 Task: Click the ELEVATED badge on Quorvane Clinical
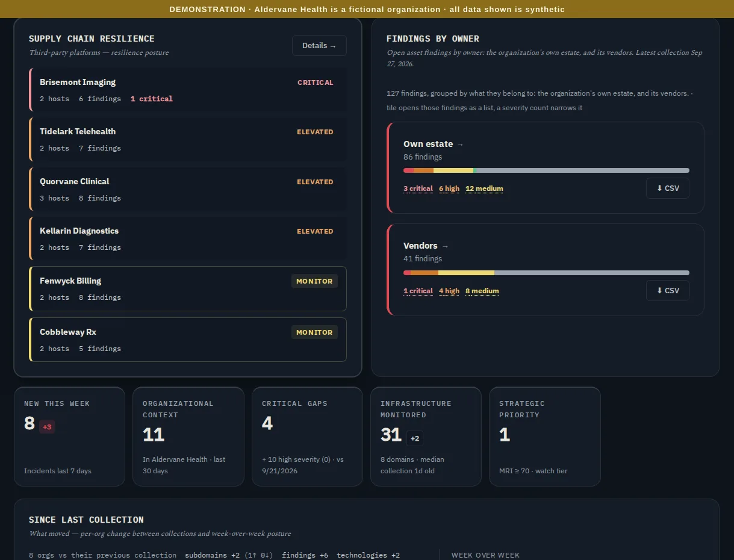point(315,182)
